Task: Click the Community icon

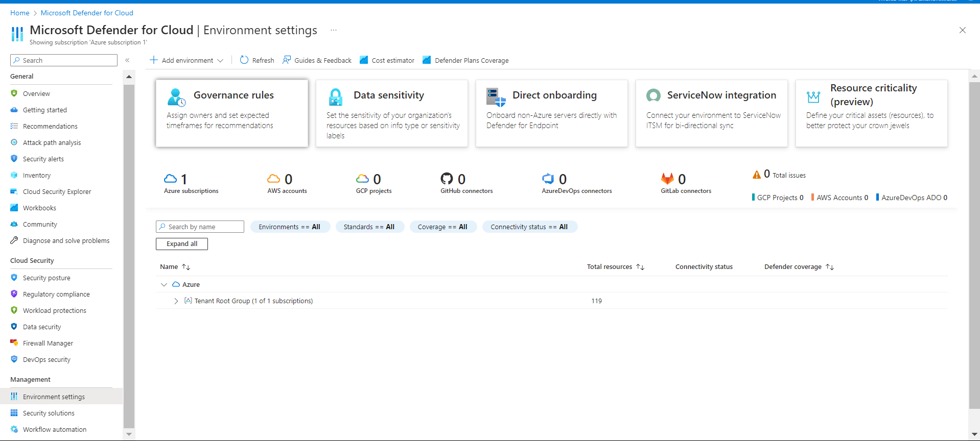Action: [x=14, y=224]
